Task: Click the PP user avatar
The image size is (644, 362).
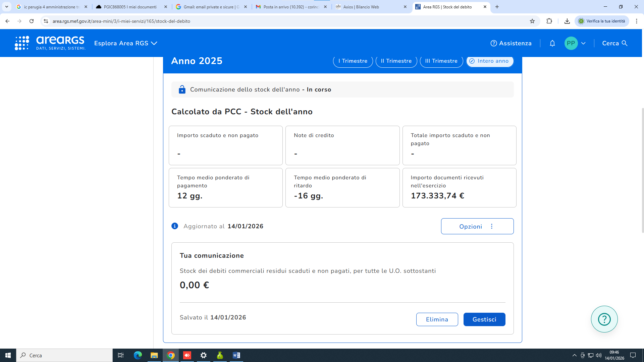Action: 571,43
